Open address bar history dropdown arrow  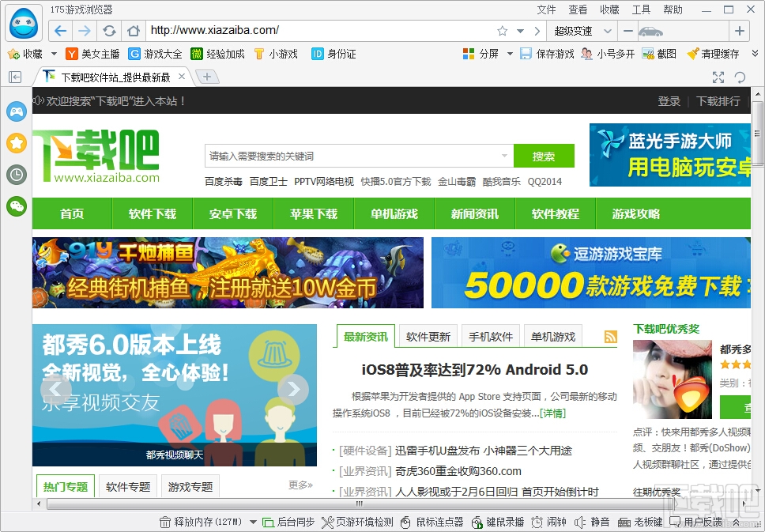(x=520, y=31)
